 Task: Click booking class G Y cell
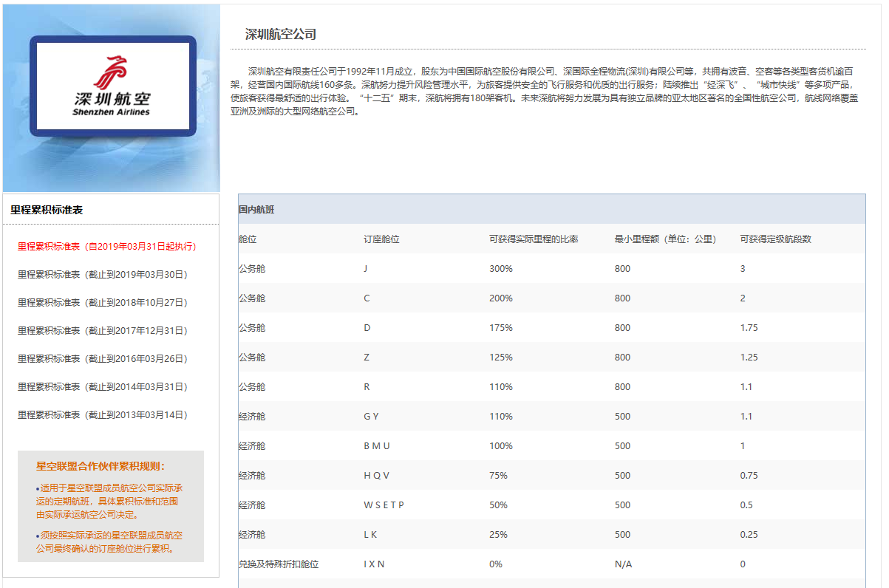371,417
